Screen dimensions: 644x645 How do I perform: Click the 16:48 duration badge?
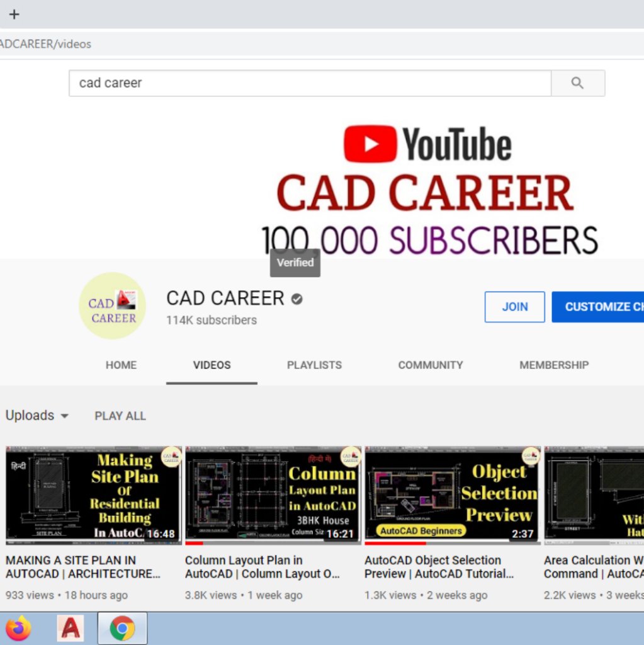161,534
